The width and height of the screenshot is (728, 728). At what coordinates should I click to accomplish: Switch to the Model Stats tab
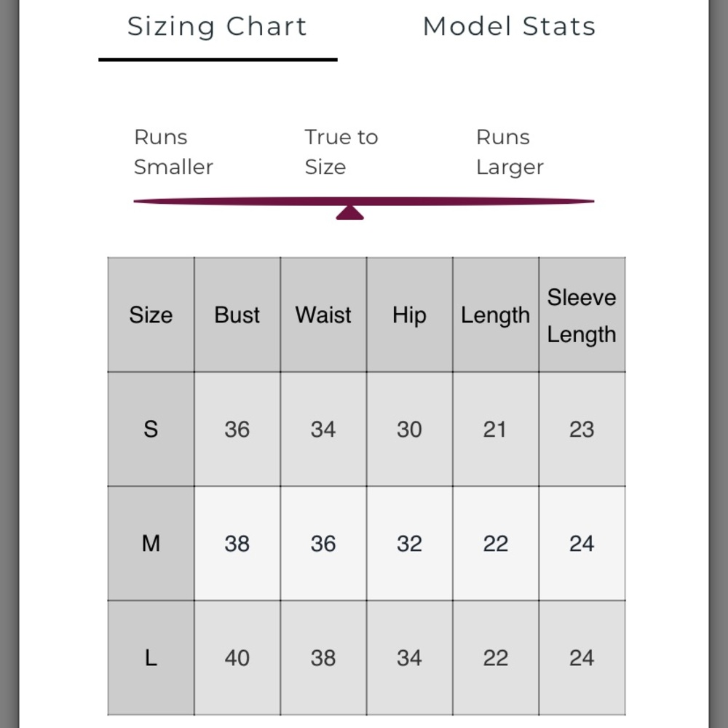pos(509,27)
